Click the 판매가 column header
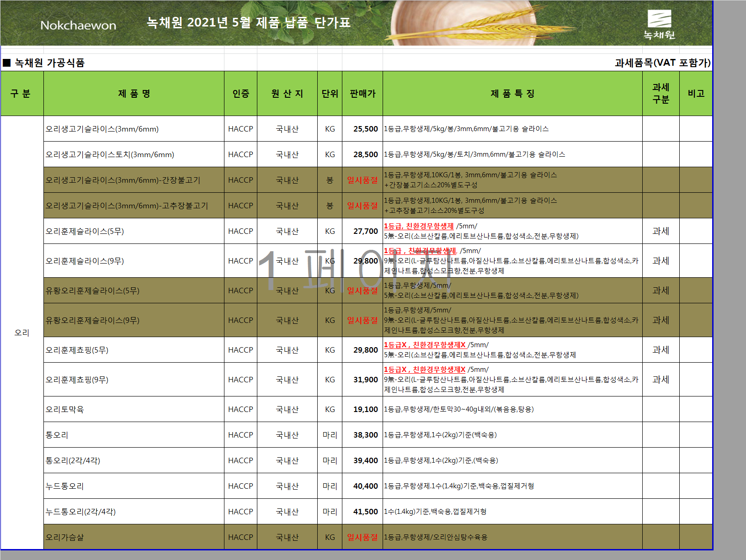 click(362, 94)
